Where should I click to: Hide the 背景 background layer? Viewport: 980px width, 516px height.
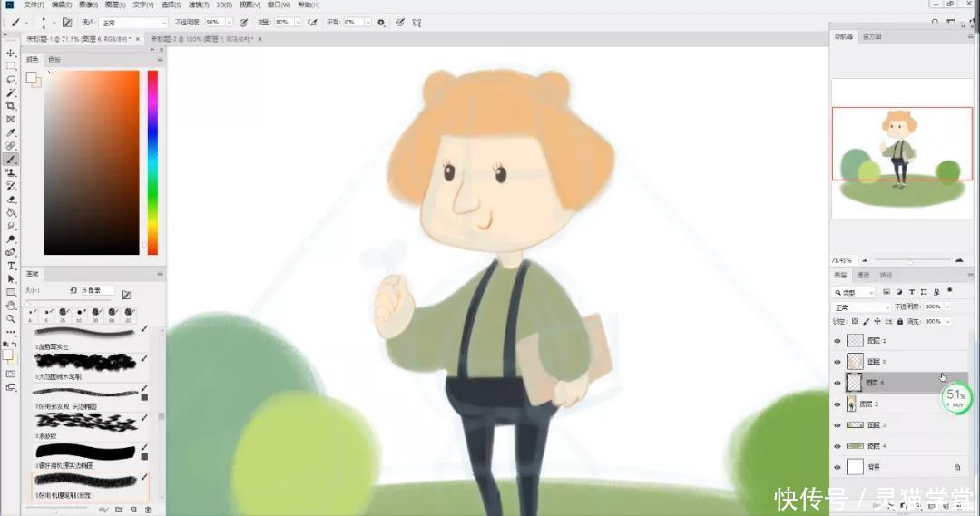tap(838, 467)
